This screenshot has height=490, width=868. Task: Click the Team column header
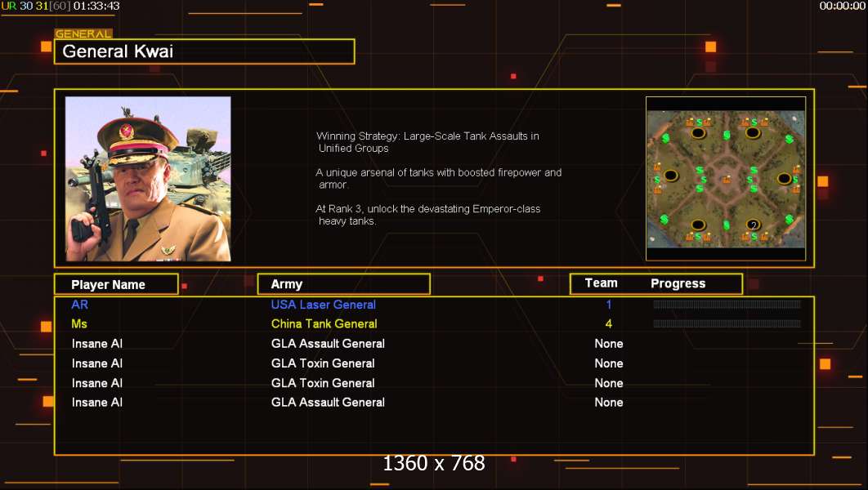coord(602,283)
